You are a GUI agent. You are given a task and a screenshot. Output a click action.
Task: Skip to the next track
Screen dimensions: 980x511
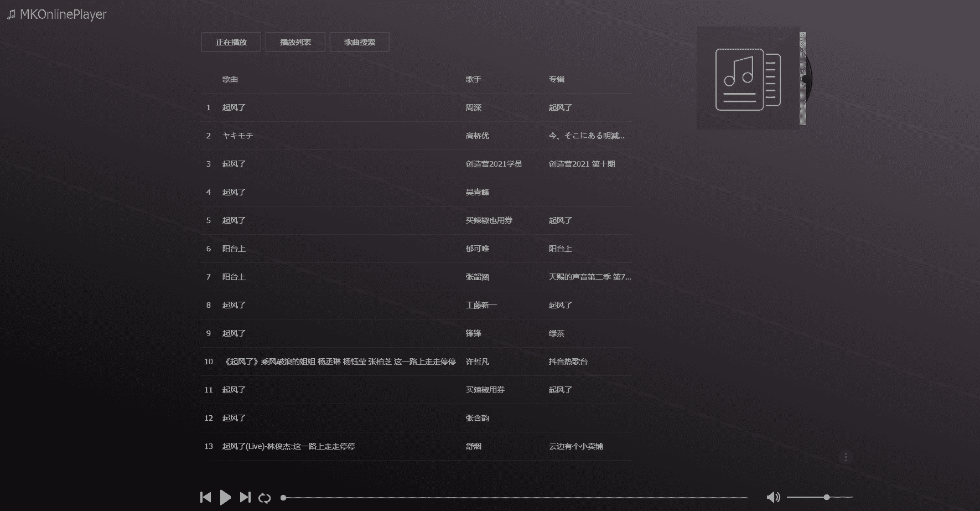(245, 497)
